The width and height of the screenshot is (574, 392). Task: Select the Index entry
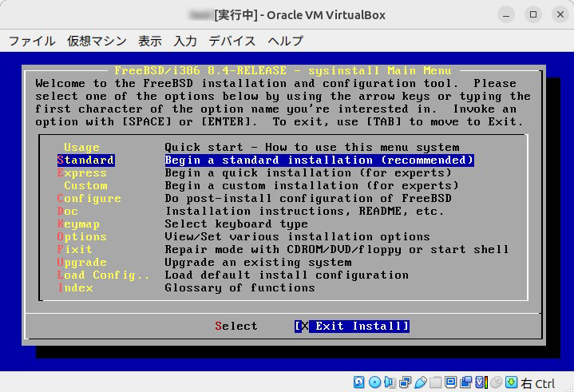(x=75, y=287)
